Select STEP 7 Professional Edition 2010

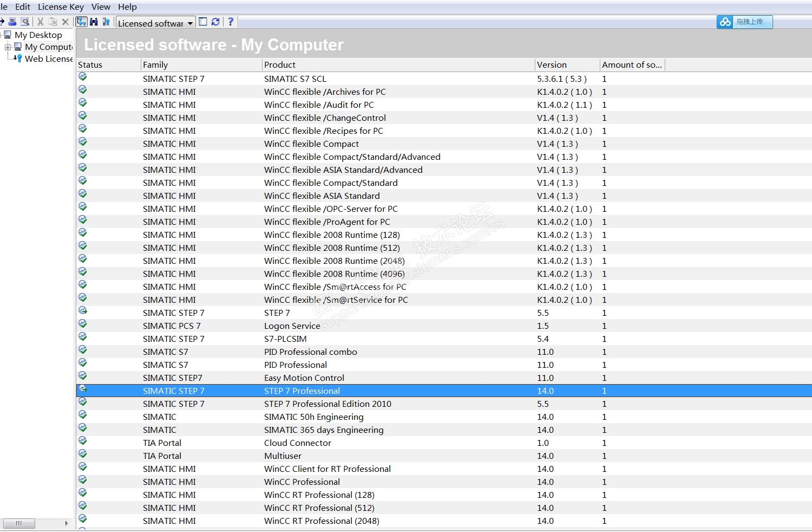point(444,404)
